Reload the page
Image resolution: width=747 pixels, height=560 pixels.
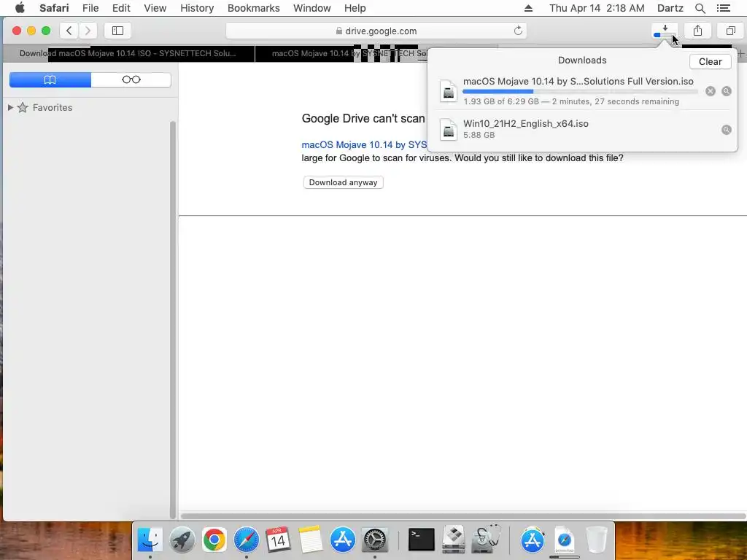pyautogui.click(x=518, y=31)
